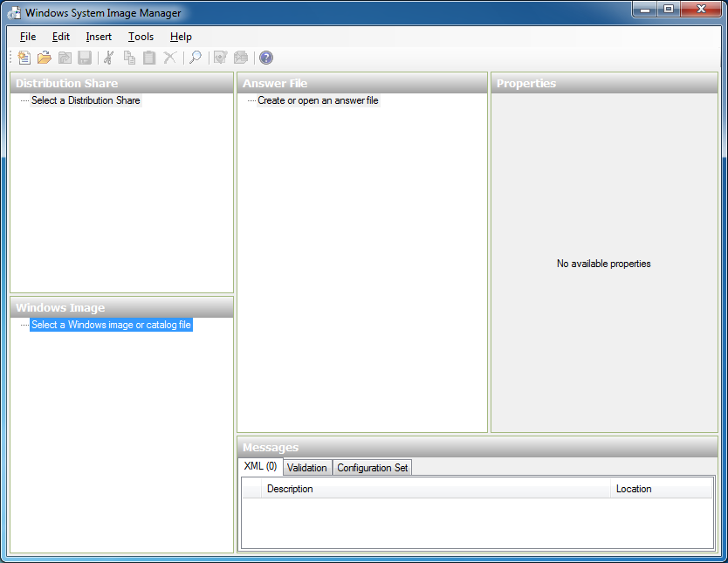Select 'Create or open an answer file' item
The image size is (728, 563).
318,100
